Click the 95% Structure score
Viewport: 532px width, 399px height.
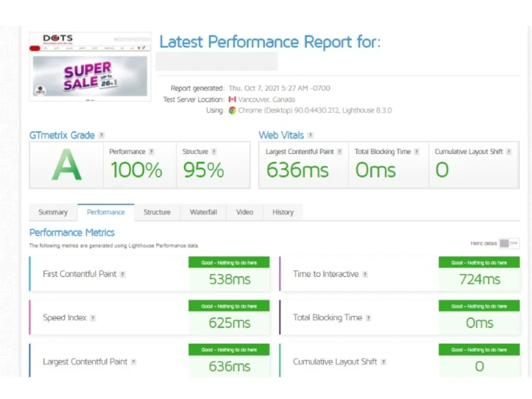204,170
